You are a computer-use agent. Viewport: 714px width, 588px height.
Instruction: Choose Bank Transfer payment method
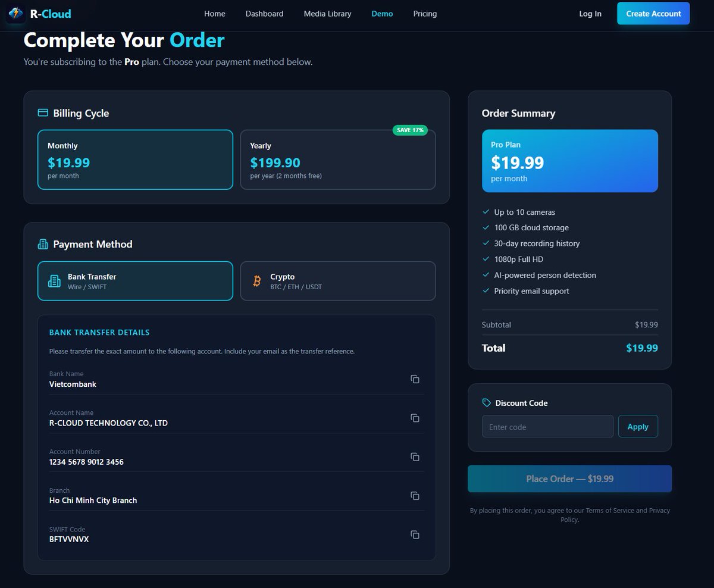[135, 281]
